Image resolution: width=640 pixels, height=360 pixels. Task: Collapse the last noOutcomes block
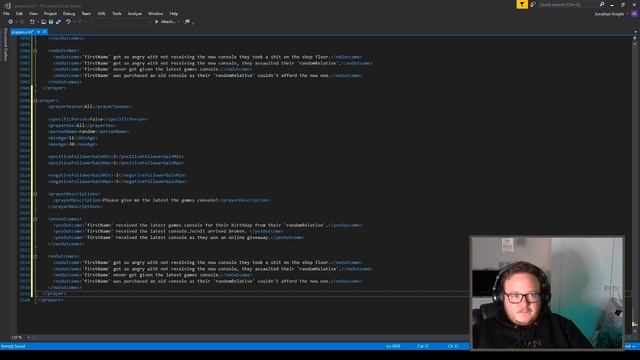click(35, 256)
